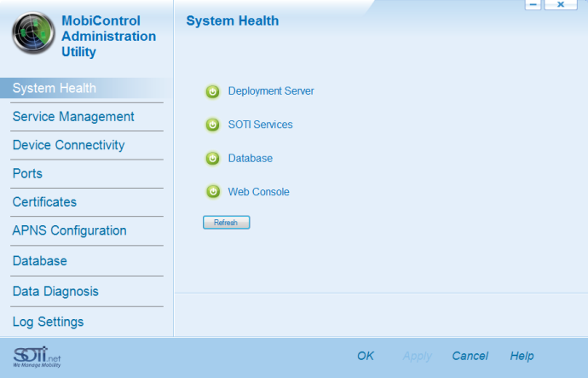Click the Cancel button
The width and height of the screenshot is (588, 378).
point(470,356)
